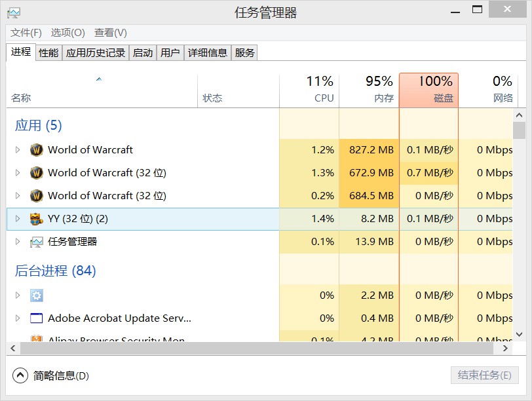Expand the 任务管理器 process entry
The width and height of the screenshot is (532, 401).
coord(18,242)
